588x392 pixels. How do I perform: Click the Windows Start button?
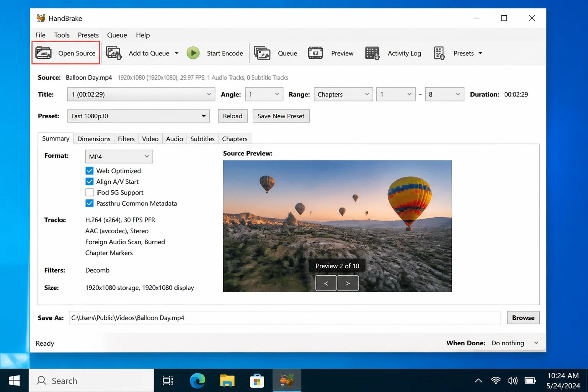pos(14,381)
